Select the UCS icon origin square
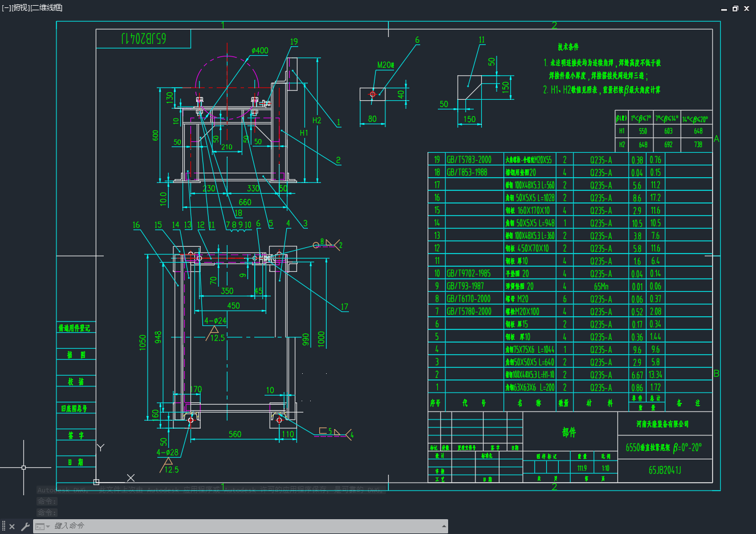 point(96,482)
